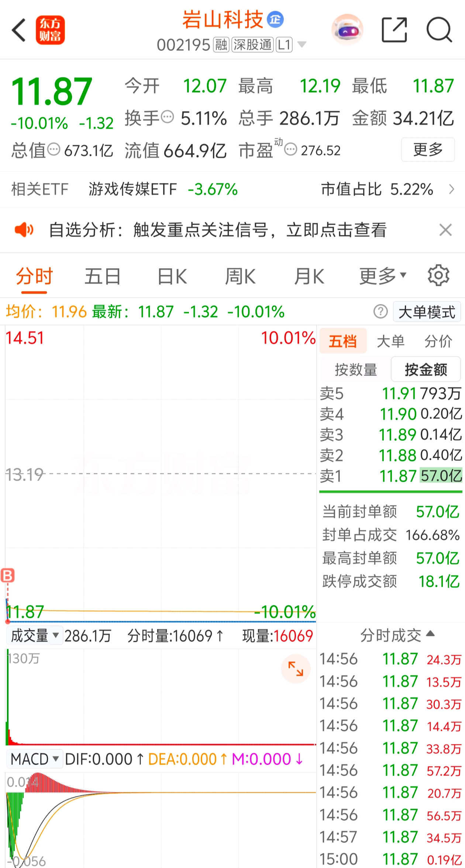The image size is (465, 868).
Task: Expand the stock code dropdown triangle
Action: [x=302, y=45]
